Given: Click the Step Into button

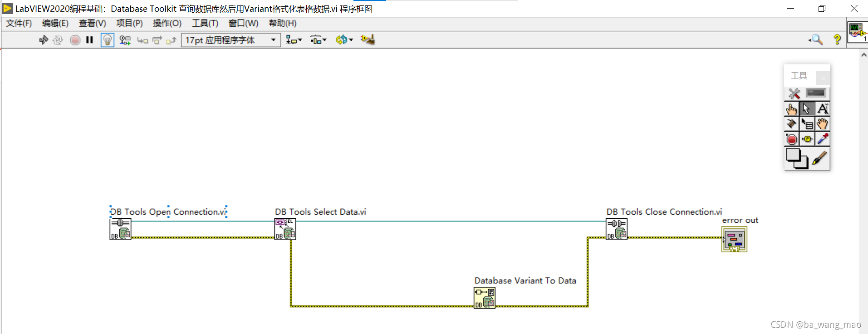Looking at the screenshot, I should coord(142,40).
